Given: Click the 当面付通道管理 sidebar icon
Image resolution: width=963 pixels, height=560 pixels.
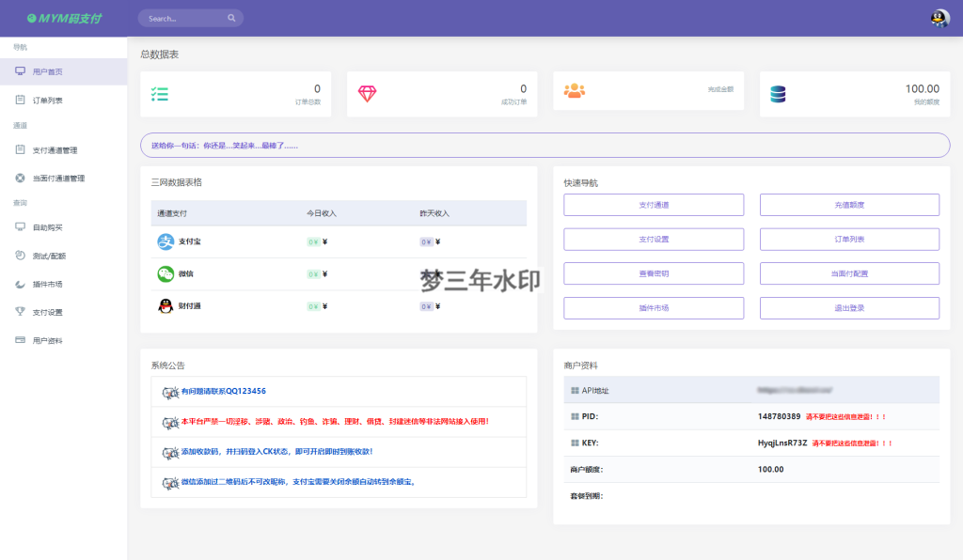Looking at the screenshot, I should pyautogui.click(x=21, y=178).
